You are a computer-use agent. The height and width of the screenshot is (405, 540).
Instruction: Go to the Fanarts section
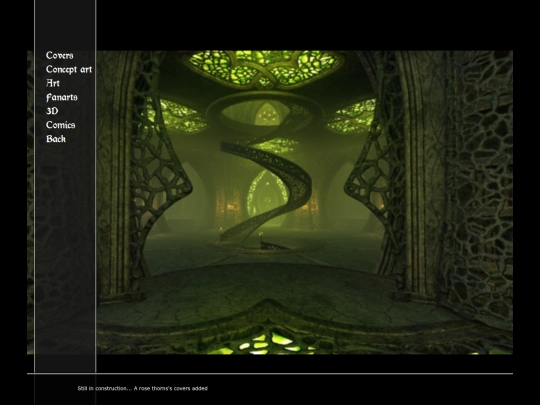[62, 97]
